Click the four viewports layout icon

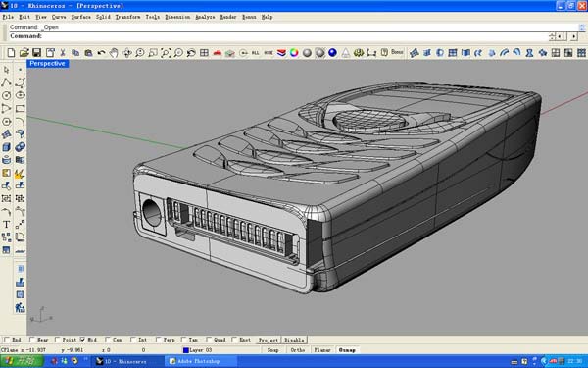pos(204,53)
